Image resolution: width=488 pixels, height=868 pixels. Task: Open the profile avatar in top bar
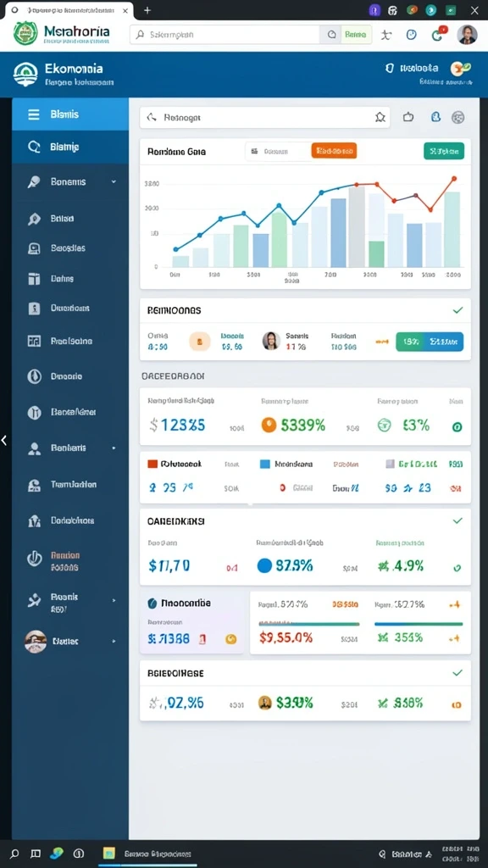point(467,34)
